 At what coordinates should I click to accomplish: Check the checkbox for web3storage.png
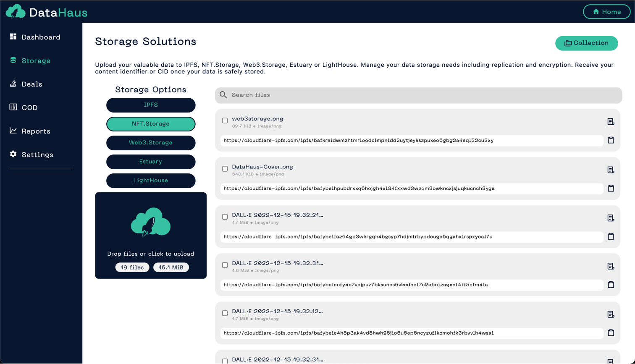[225, 120]
